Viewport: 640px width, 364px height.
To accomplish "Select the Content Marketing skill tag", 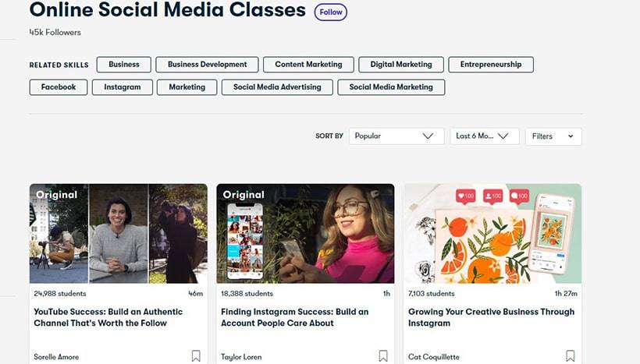I will pos(308,65).
